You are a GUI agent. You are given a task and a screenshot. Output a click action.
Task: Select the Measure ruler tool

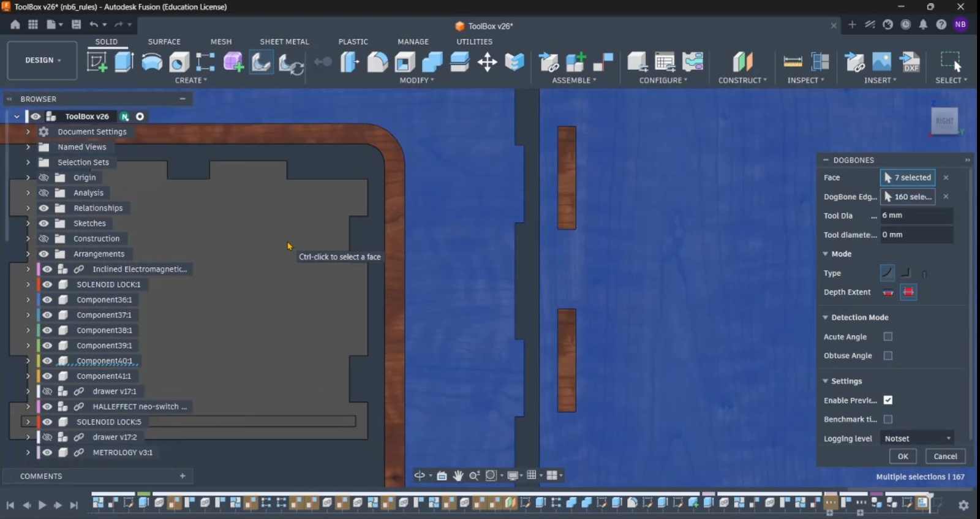tap(793, 62)
